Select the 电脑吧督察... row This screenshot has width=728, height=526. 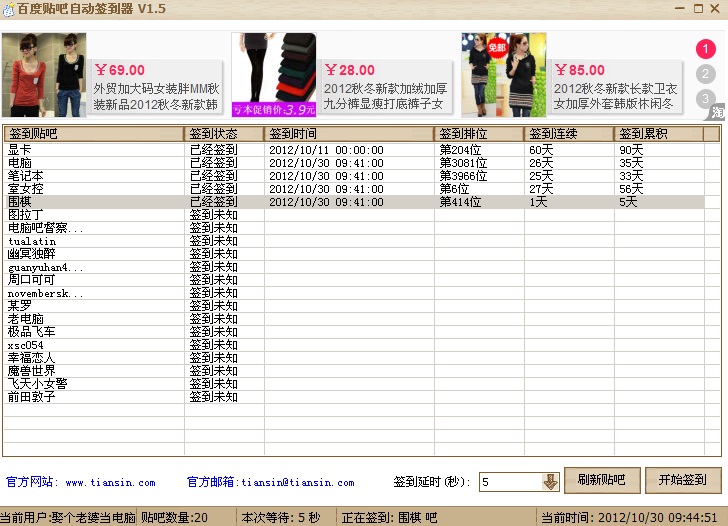(354, 228)
